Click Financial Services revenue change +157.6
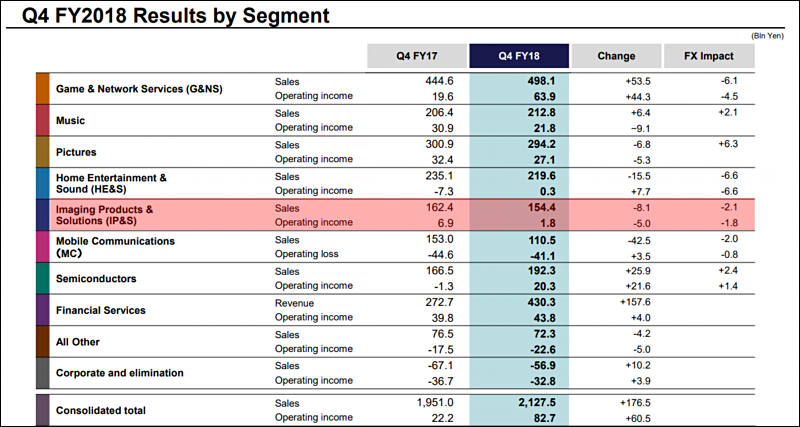The image size is (800, 427). click(636, 303)
